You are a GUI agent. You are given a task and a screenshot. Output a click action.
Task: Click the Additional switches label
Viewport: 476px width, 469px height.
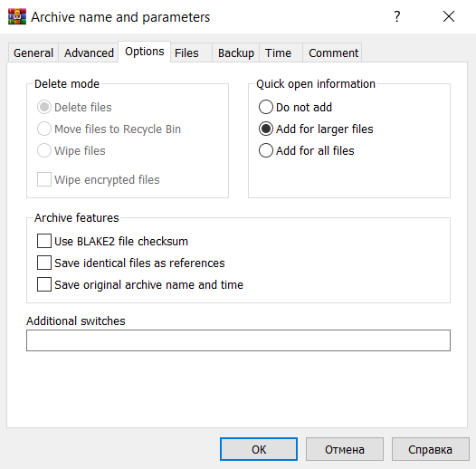(x=76, y=321)
